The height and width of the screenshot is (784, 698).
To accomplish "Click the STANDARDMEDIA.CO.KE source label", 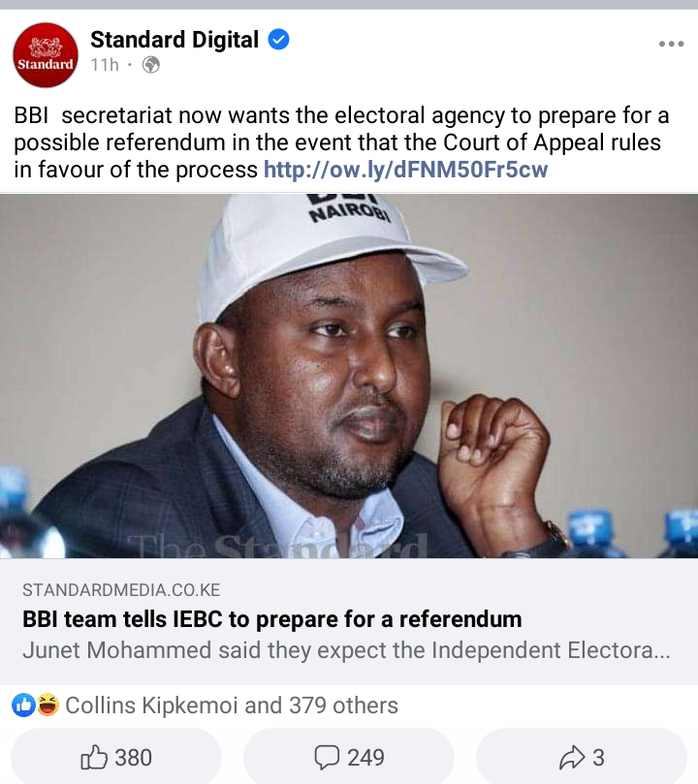I will point(121,590).
